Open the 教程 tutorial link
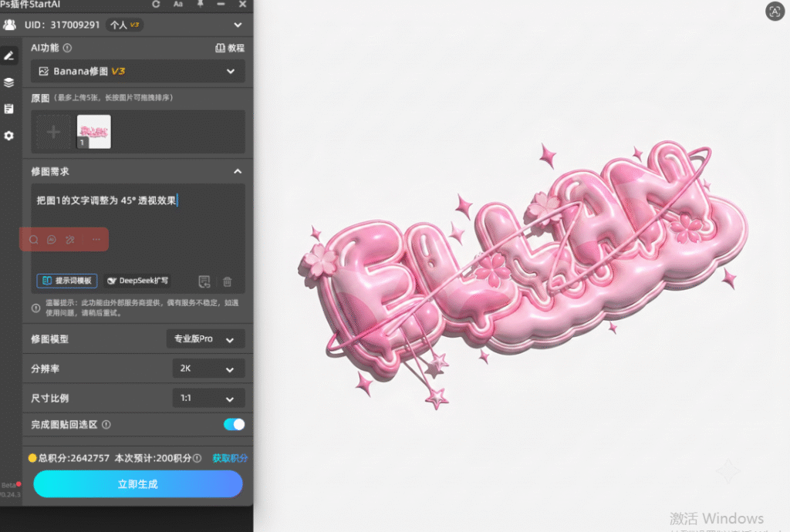Viewport: 790px width, 532px height. point(230,48)
